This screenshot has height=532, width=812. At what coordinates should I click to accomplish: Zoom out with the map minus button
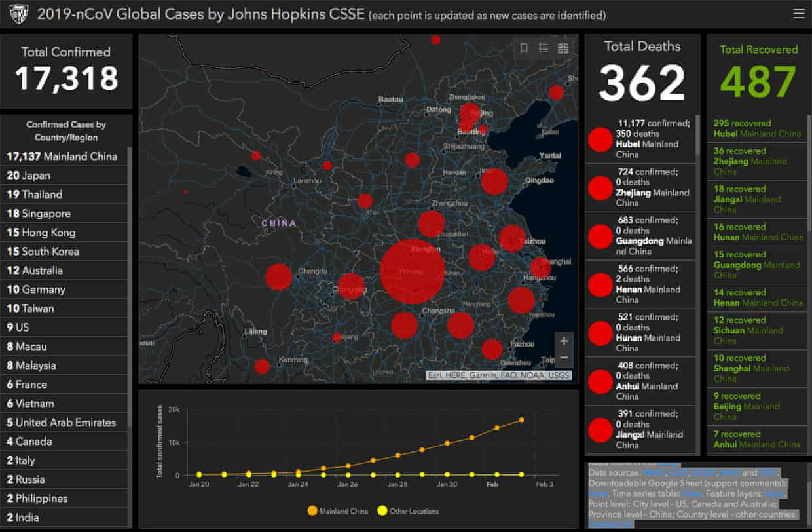pos(564,358)
